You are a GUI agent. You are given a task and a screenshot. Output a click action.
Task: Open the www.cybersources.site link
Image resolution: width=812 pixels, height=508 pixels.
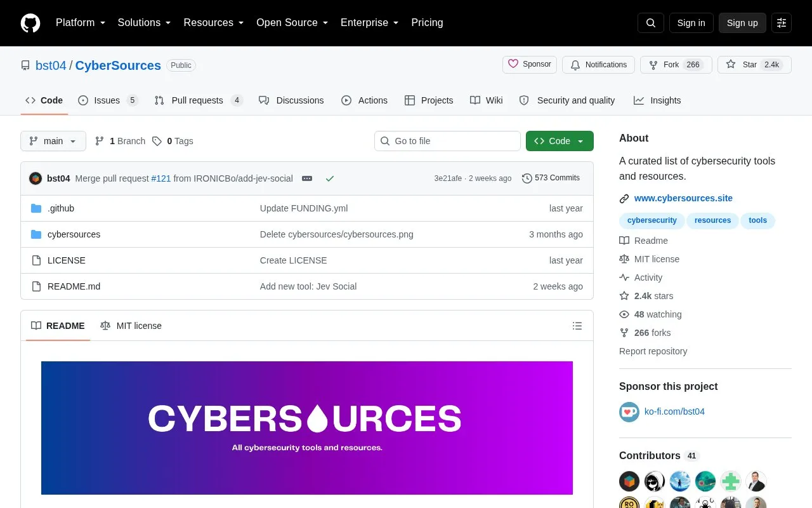click(x=683, y=198)
